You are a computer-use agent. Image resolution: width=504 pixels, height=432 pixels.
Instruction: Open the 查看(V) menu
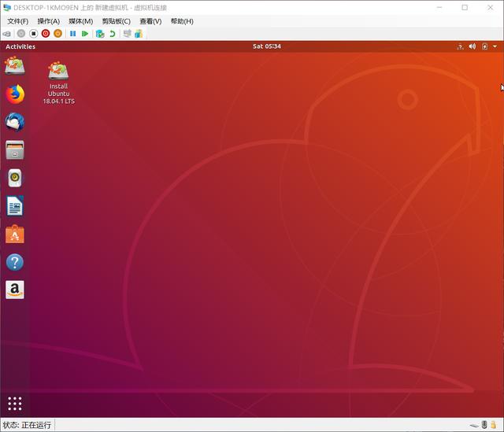click(150, 21)
